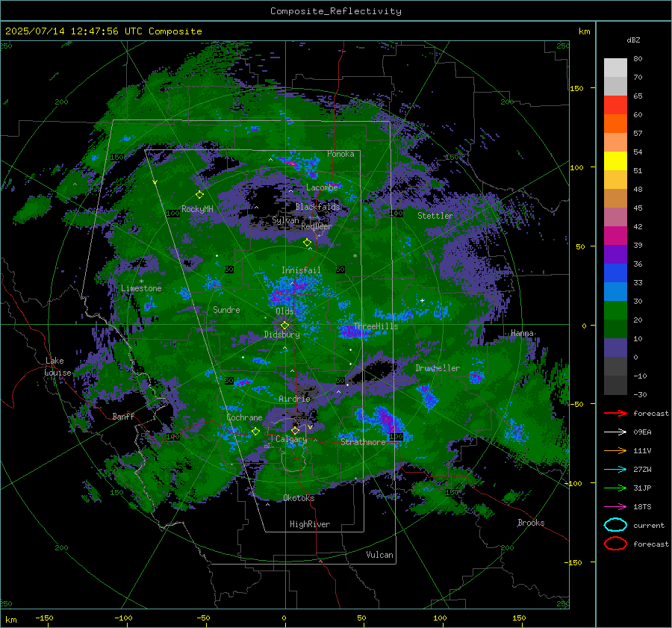
Task: Click the cyan current ellipse icon
Action: [615, 525]
